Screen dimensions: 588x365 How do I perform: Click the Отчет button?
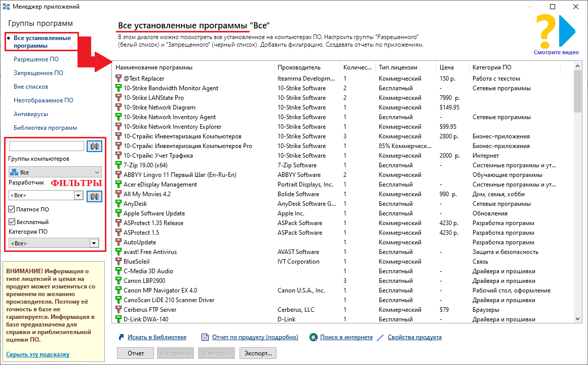(x=135, y=353)
